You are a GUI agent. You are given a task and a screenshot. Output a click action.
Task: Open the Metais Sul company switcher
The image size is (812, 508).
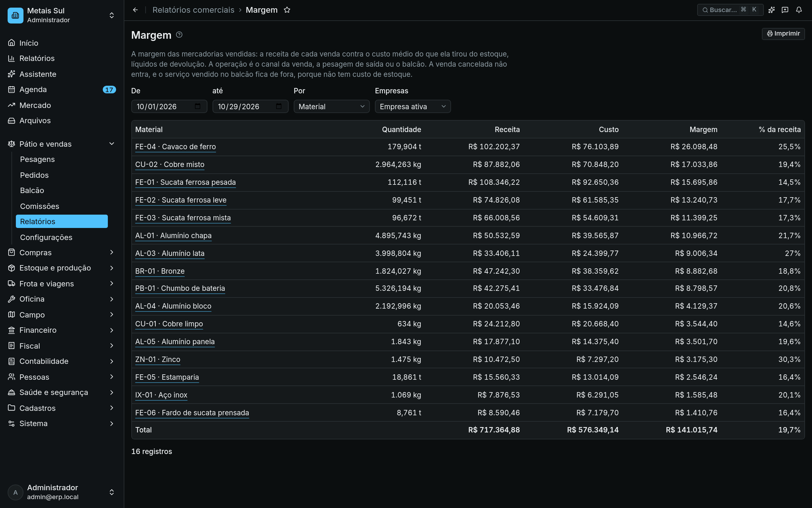pos(112,16)
